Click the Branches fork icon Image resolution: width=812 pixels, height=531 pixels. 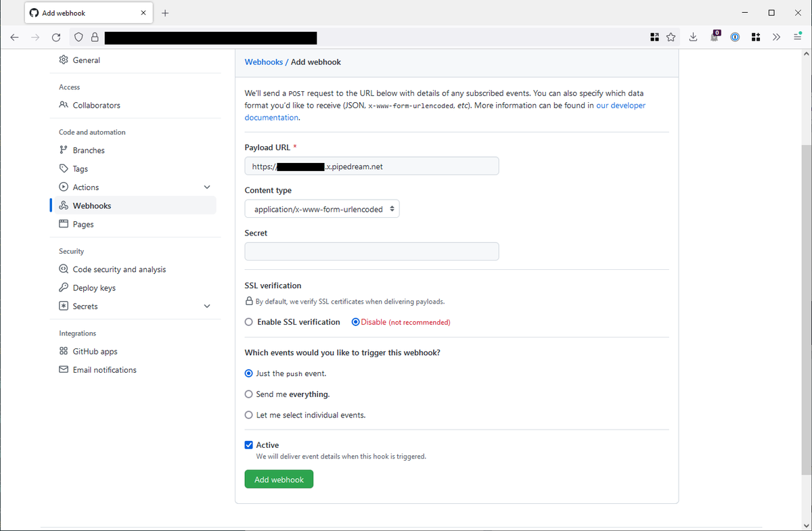pos(64,150)
